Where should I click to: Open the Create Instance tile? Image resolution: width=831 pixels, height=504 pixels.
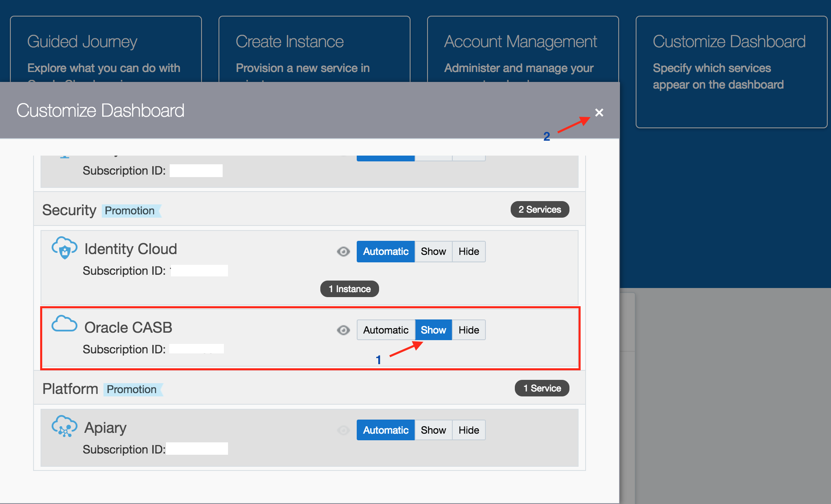[315, 49]
